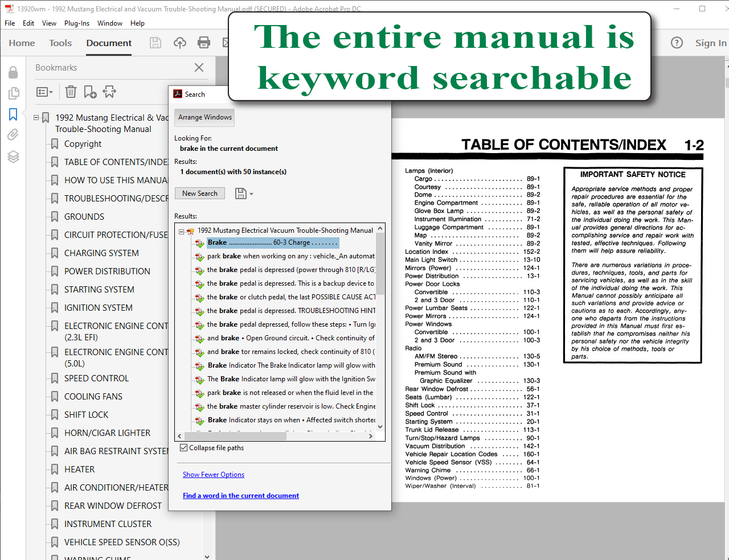Click the Arrange Windows button
The height and width of the screenshot is (560, 729).
[205, 117]
